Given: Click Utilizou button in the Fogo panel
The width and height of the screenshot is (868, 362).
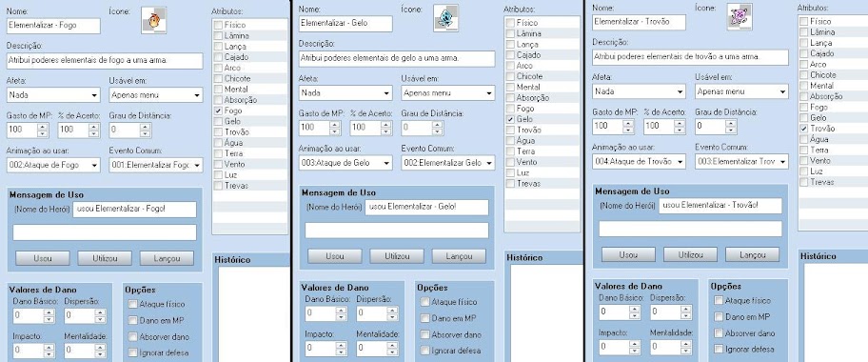Looking at the screenshot, I should coord(105,258).
